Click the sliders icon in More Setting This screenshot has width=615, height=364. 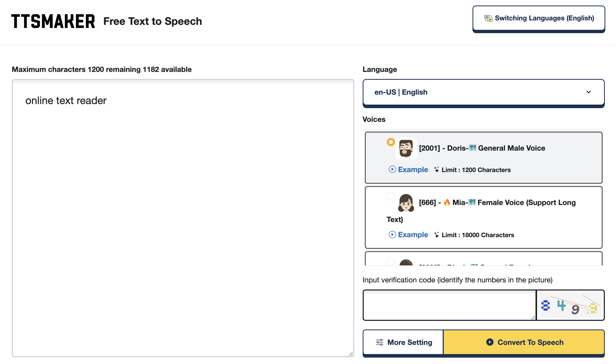[x=379, y=342]
